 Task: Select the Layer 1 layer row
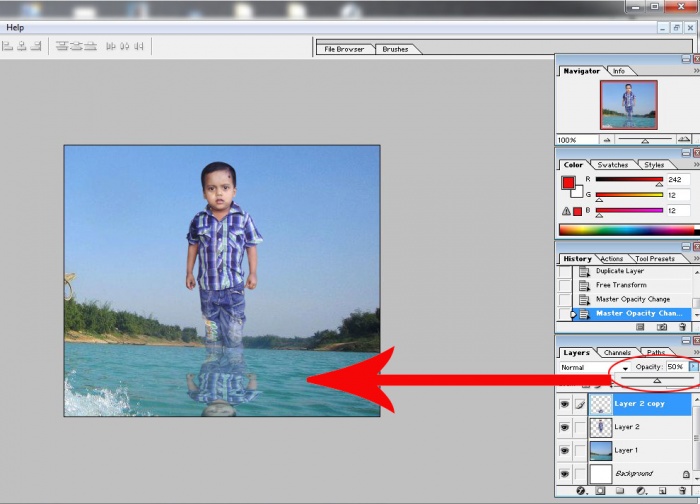pyautogui.click(x=640, y=450)
